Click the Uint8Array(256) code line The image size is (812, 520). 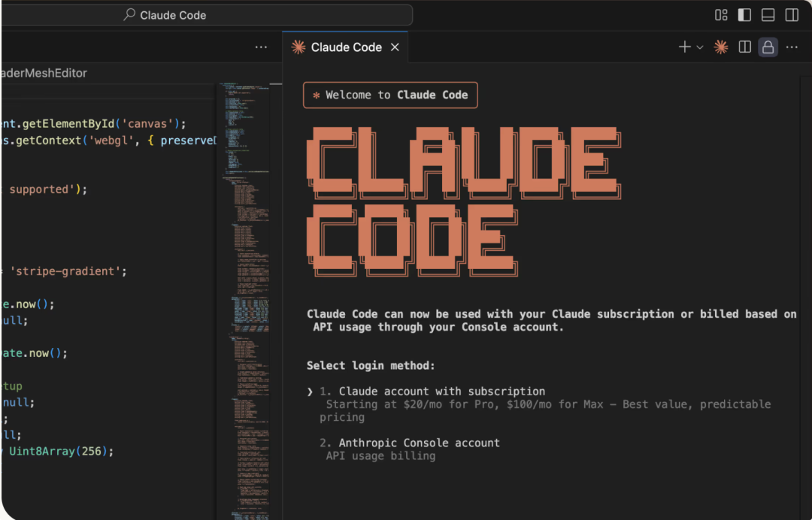pyautogui.click(x=58, y=451)
